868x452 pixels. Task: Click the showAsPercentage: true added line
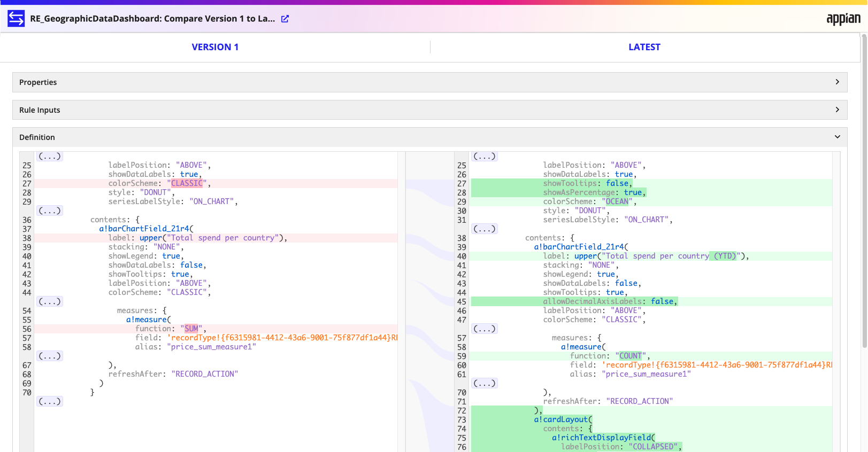(595, 192)
